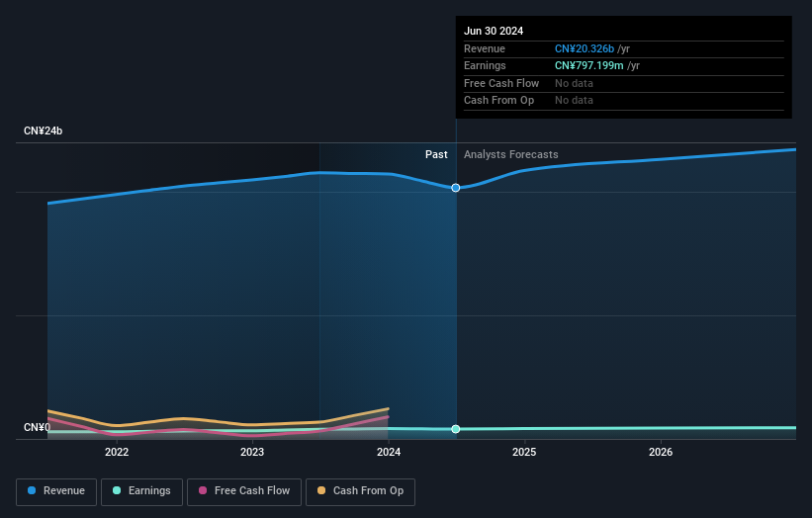The width and height of the screenshot is (812, 518).
Task: Toggle the Revenue legend series
Action: tap(56, 491)
